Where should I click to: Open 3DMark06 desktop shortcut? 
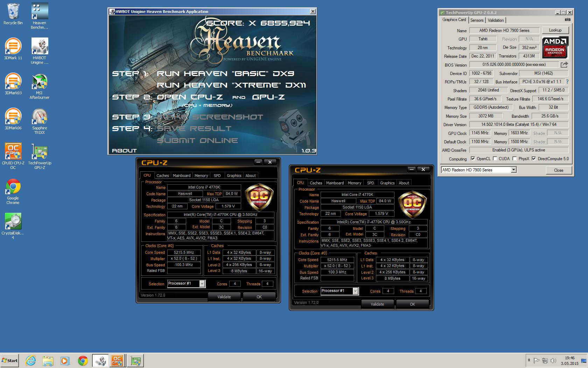(13, 119)
